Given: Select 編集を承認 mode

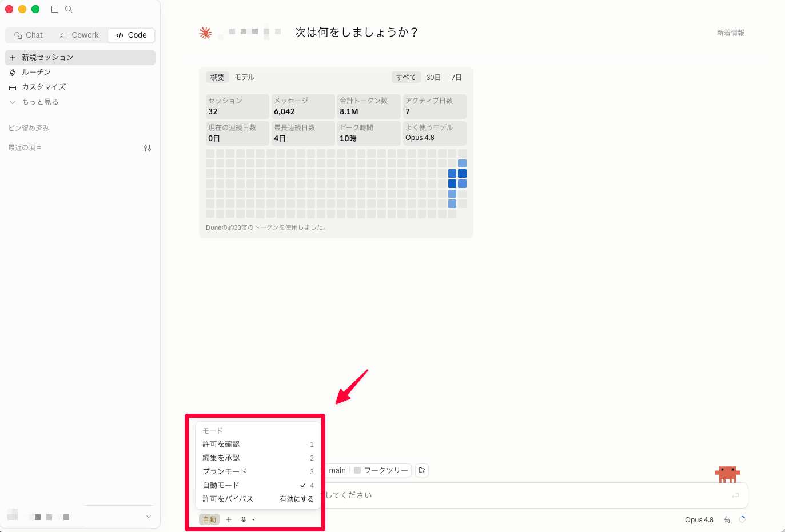Looking at the screenshot, I should (x=258, y=458).
